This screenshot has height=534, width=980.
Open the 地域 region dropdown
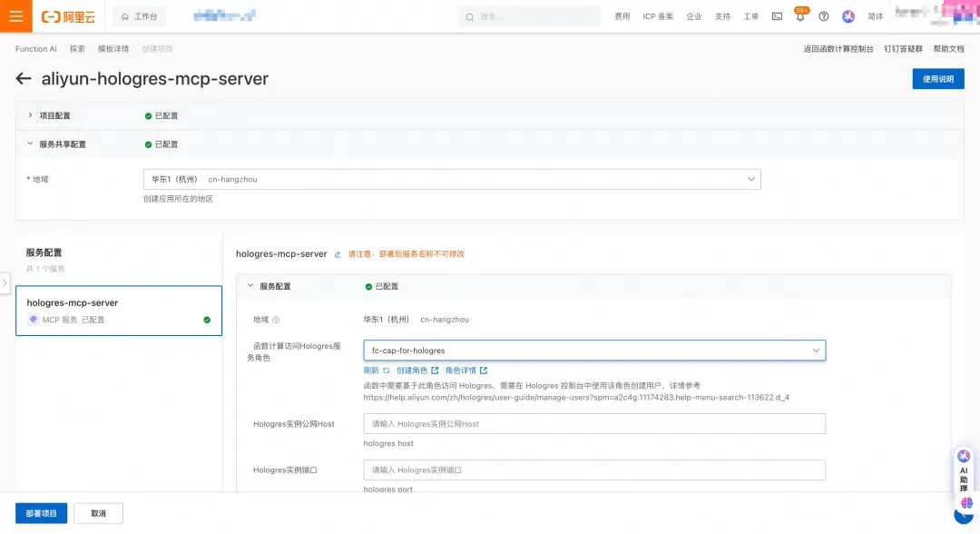click(452, 180)
